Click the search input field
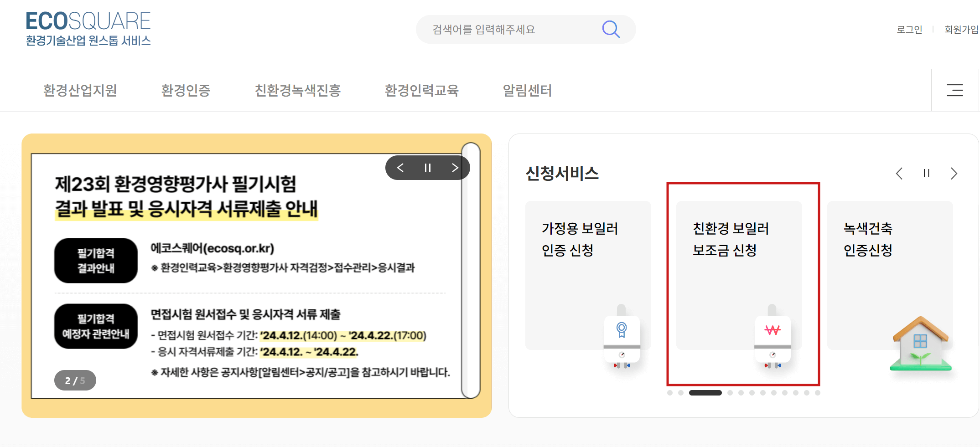This screenshot has height=447, width=980. point(502,29)
